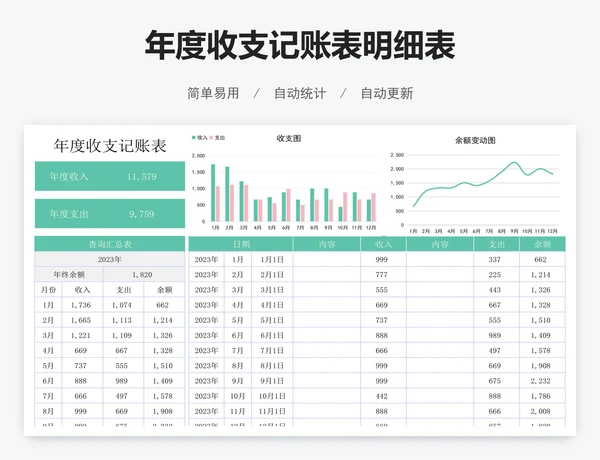Click the 年终余额 value 1,820

point(144,275)
